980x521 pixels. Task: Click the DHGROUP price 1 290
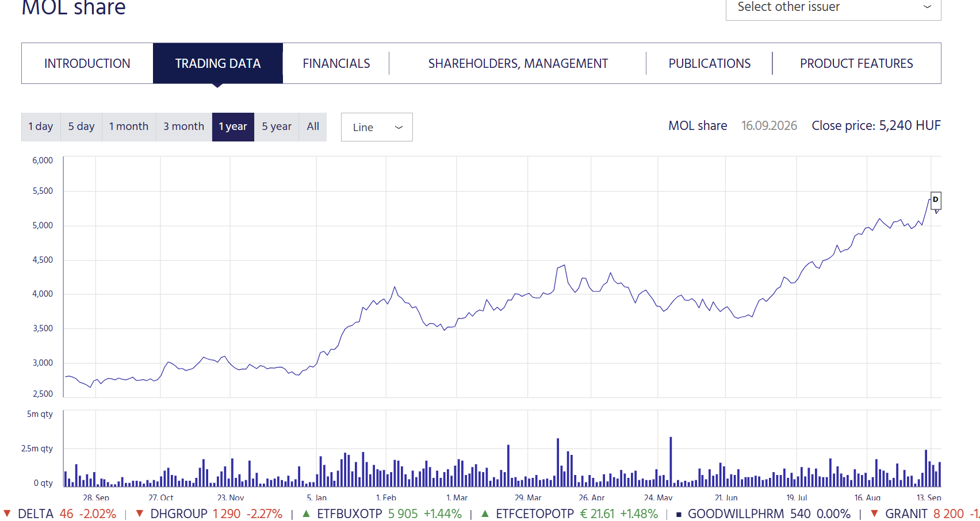227,514
